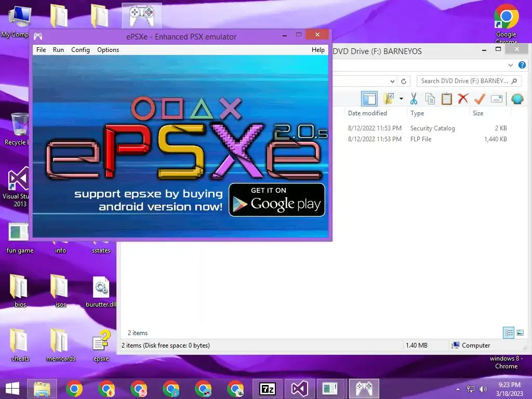The image size is (532, 399).
Task: Expand the folder options dropdown arrow in Explorer toolbar
Action: coord(402,99)
